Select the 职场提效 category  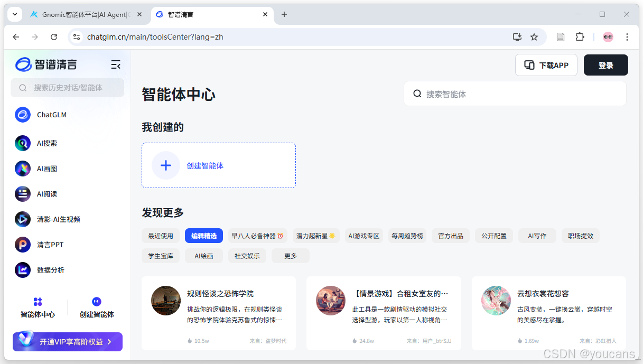pyautogui.click(x=581, y=236)
